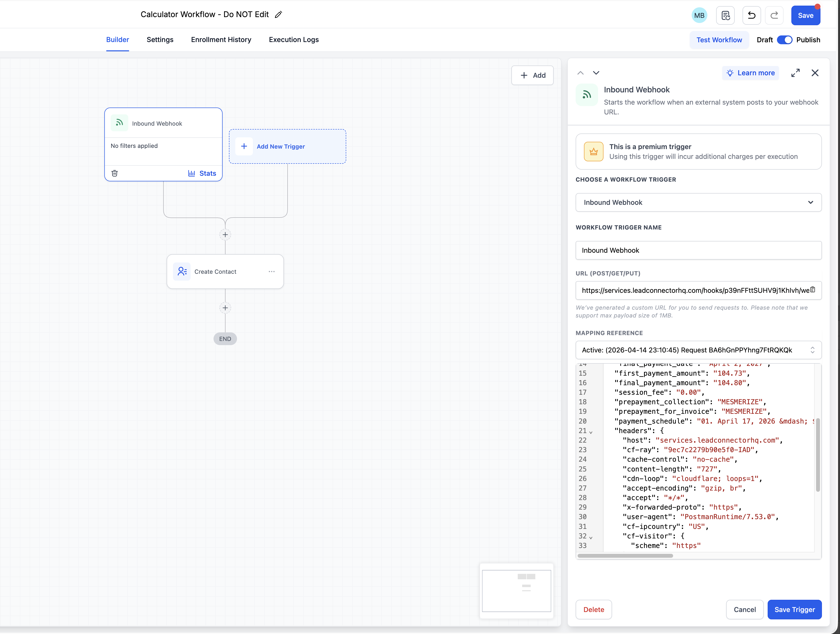Go to previous item with up chevron

click(x=580, y=73)
